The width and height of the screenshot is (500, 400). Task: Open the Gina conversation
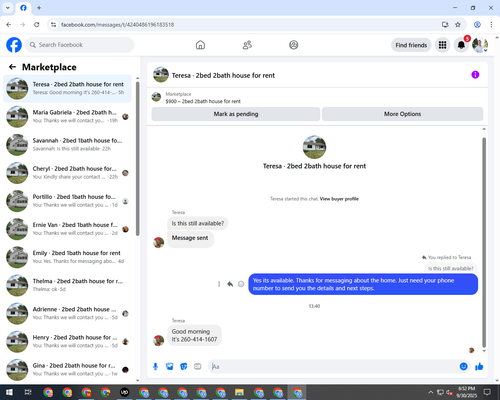tap(67, 370)
